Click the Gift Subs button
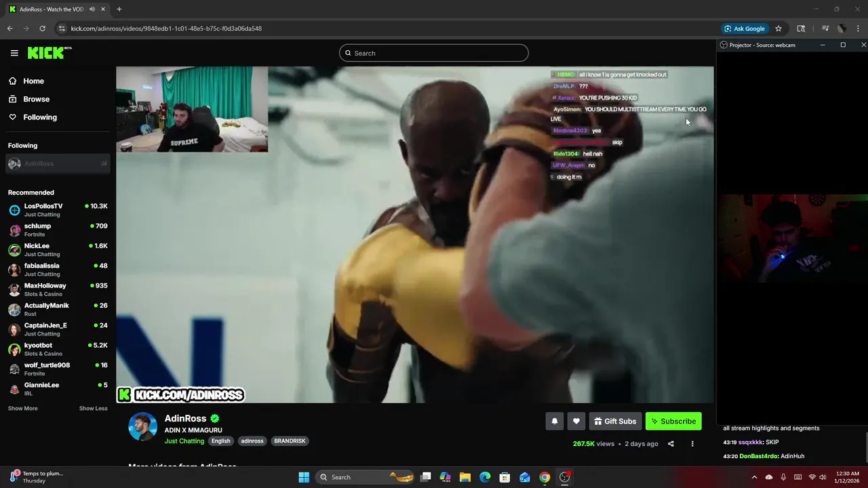Screen dimensions: 868x488 coord(615,421)
